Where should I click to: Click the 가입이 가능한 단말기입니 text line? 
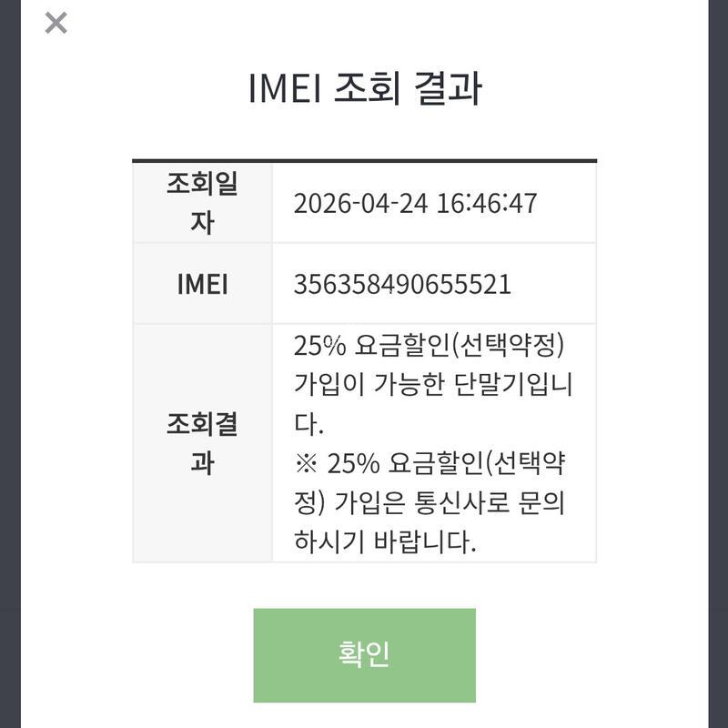tap(433, 386)
